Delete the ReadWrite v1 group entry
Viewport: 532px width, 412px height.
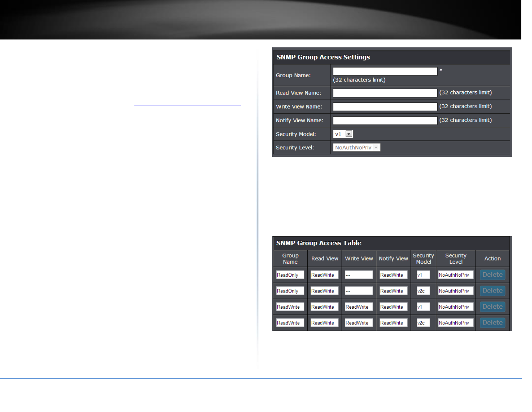(492, 307)
